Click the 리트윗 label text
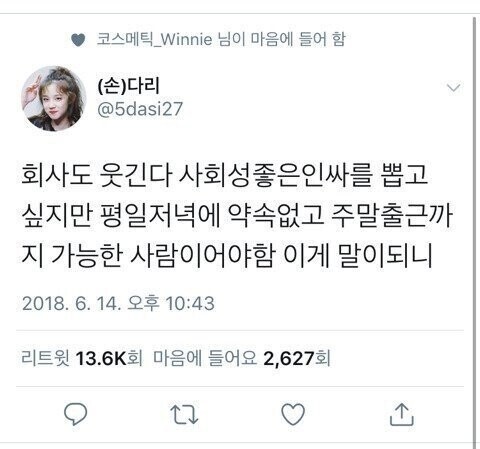 coord(45,358)
